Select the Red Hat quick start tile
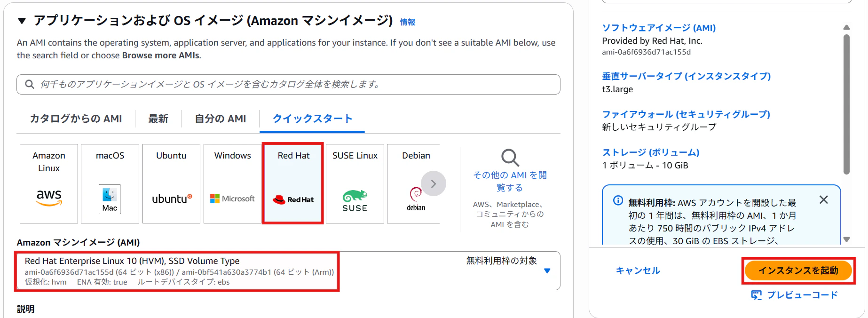Viewport: 868px width, 318px height. pyautogui.click(x=293, y=183)
